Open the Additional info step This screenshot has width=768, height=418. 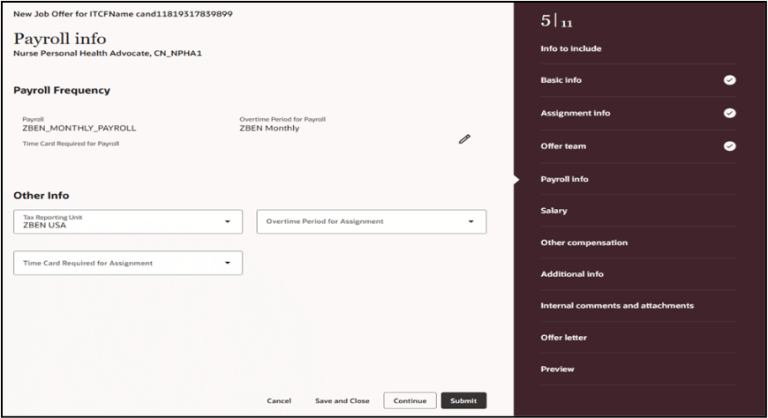tap(572, 274)
